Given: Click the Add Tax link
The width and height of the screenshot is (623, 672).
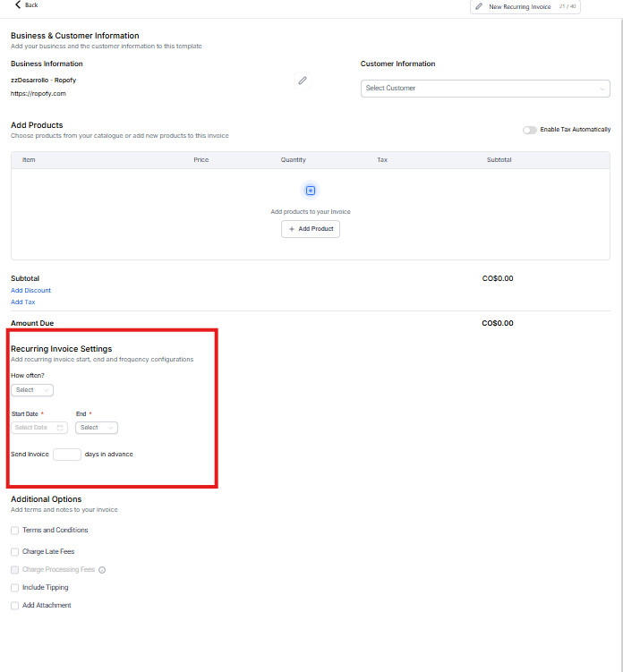Looking at the screenshot, I should coord(23,302).
